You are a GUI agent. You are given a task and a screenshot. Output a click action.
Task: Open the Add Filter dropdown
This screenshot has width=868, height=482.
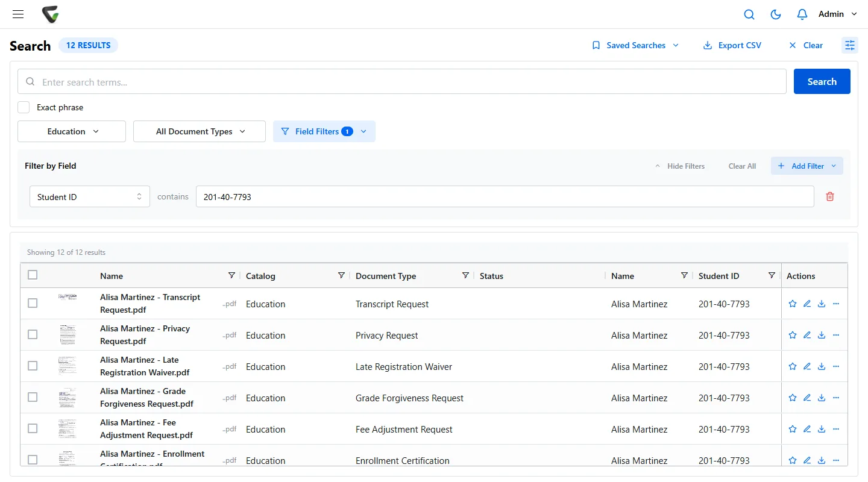coord(807,166)
